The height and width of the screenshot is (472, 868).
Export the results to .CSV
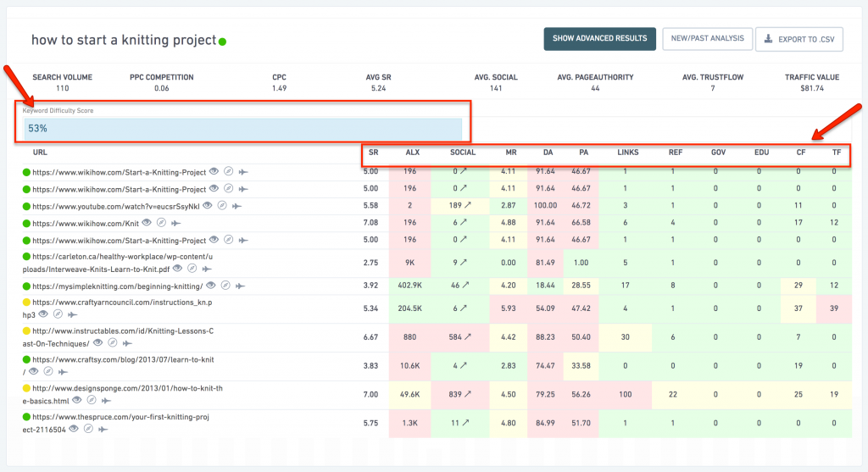tap(799, 39)
